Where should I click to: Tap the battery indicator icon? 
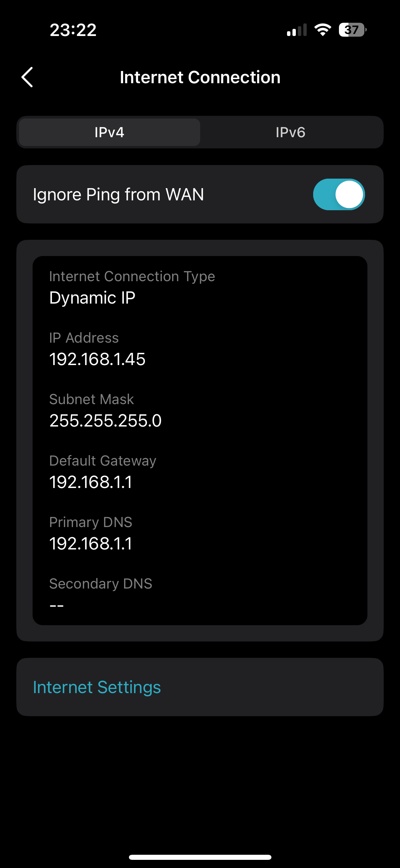[x=353, y=30]
